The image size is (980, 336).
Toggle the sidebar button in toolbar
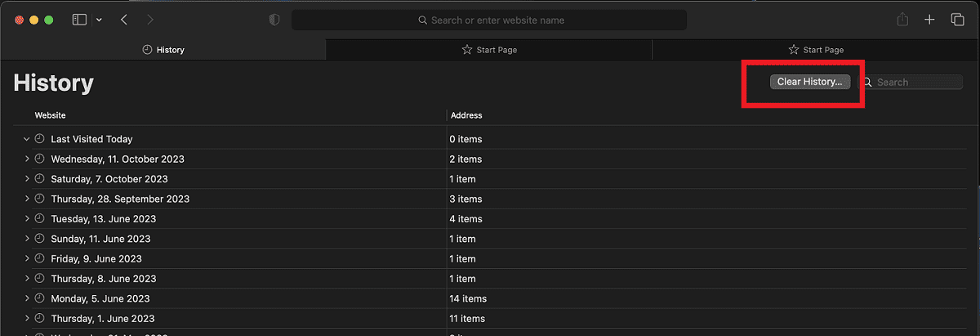tap(79, 20)
